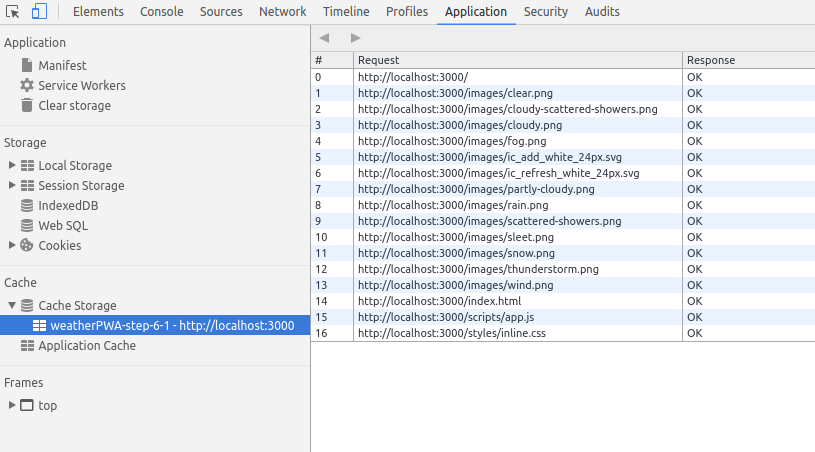The width and height of the screenshot is (815, 452).
Task: Switch to the Network tab
Action: (x=283, y=11)
